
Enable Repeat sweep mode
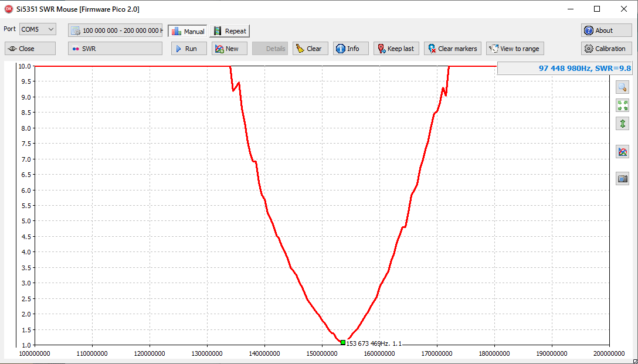229,31
